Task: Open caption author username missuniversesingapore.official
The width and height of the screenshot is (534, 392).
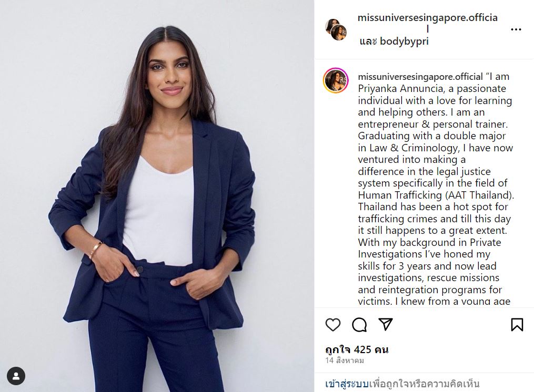Action: pyautogui.click(x=420, y=77)
